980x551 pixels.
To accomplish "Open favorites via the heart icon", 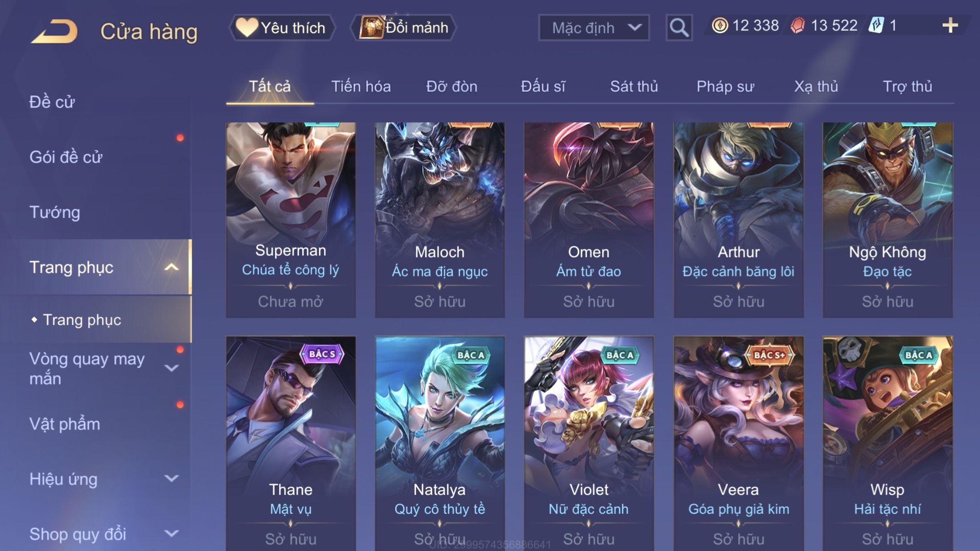I will coord(246,27).
